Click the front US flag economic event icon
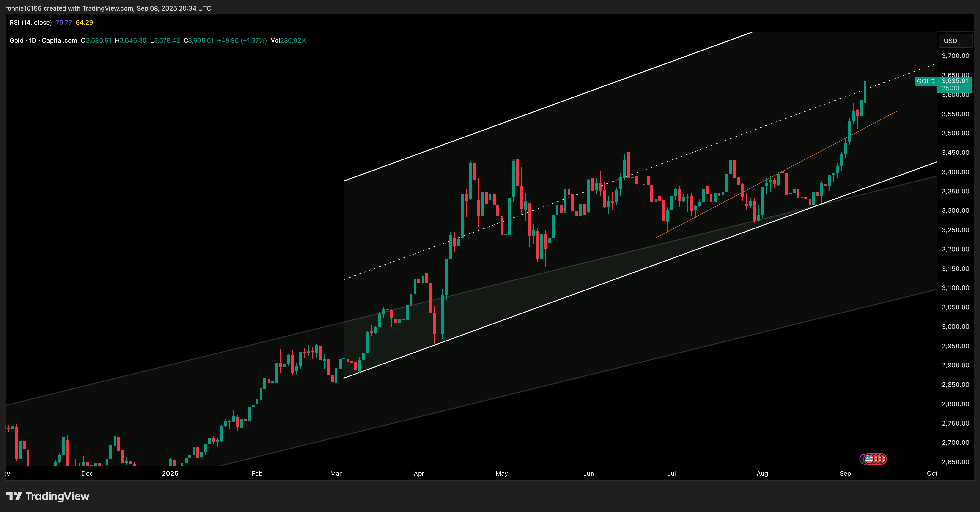 click(869, 459)
